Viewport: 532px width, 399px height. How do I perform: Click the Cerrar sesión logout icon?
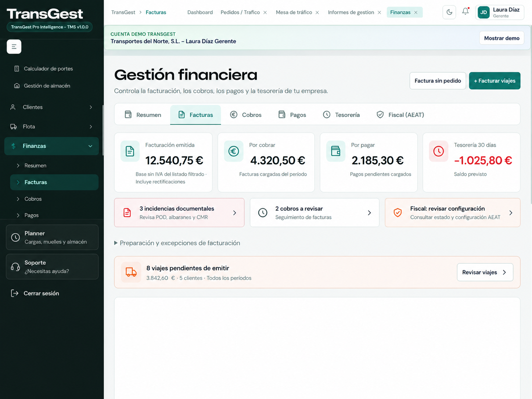point(14,293)
